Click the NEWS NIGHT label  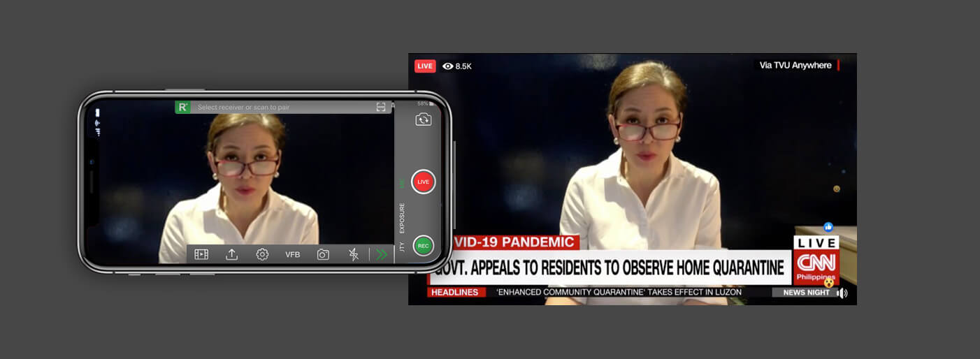point(806,293)
